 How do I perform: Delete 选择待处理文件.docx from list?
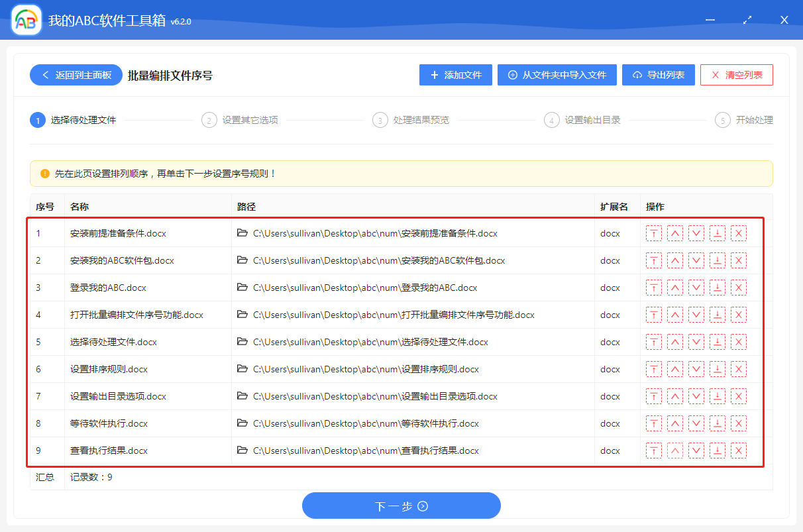(x=739, y=342)
